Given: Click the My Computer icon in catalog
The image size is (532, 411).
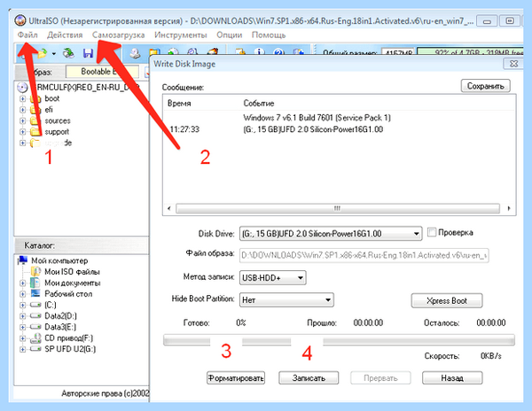Looking at the screenshot, I should 23,260.
